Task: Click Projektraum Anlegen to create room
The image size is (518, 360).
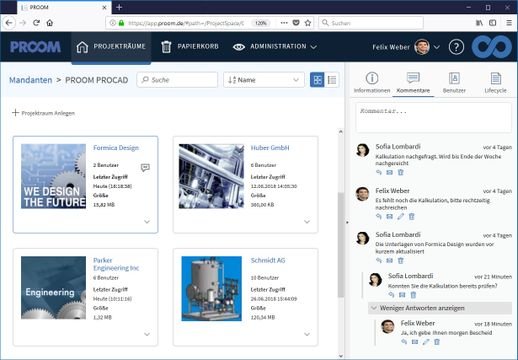Action: tap(43, 113)
